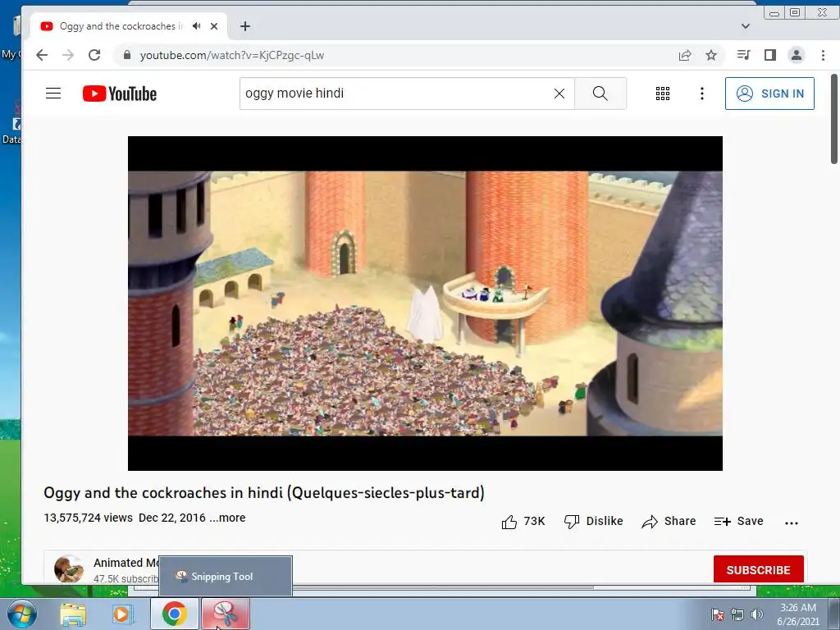Open tab search dropdown chevron

745,26
